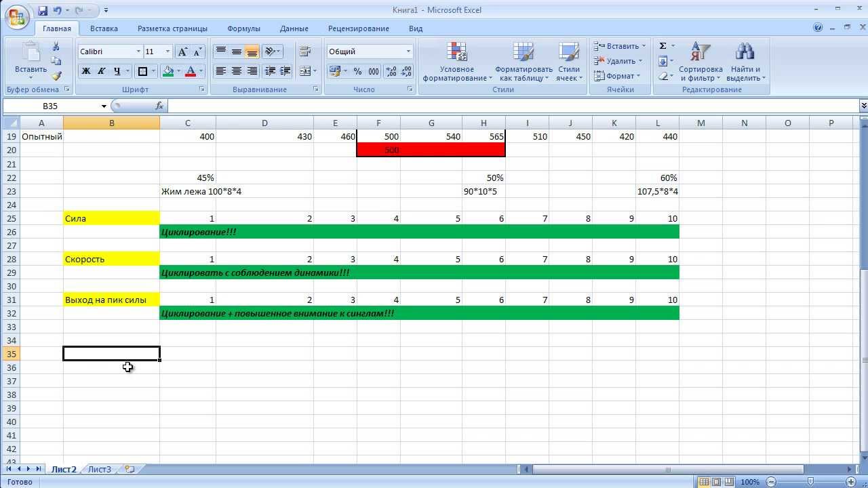Open Удалить cells dropdown
This screenshot has height=488, width=868.
pyautogui.click(x=618, y=61)
